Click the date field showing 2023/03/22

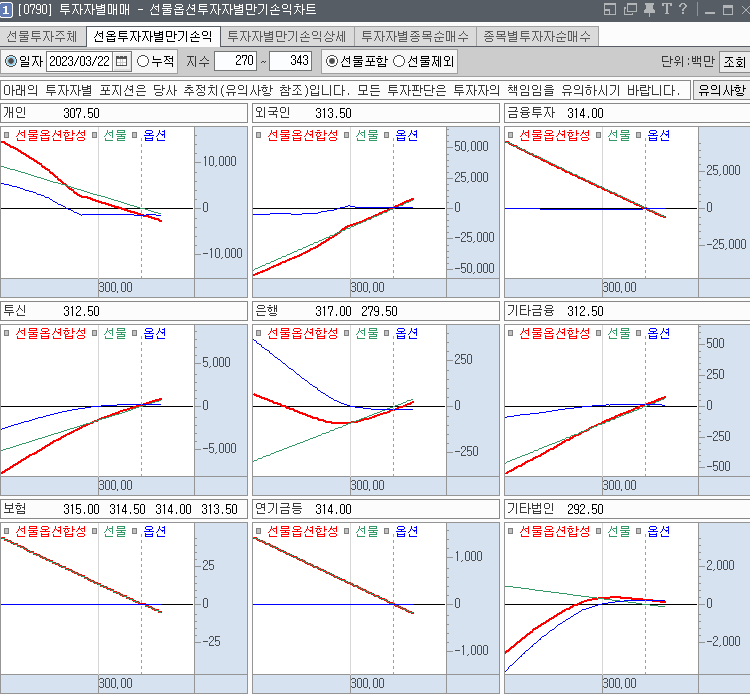pos(80,62)
